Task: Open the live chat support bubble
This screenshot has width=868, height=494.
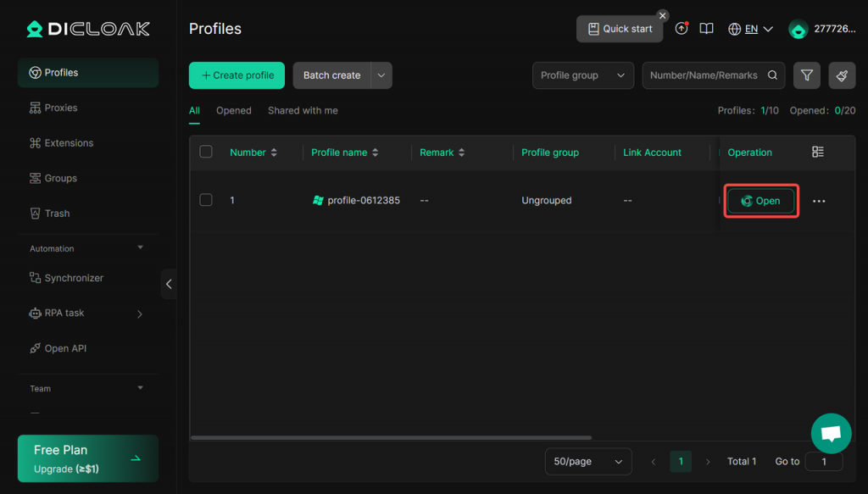Action: coord(831,434)
